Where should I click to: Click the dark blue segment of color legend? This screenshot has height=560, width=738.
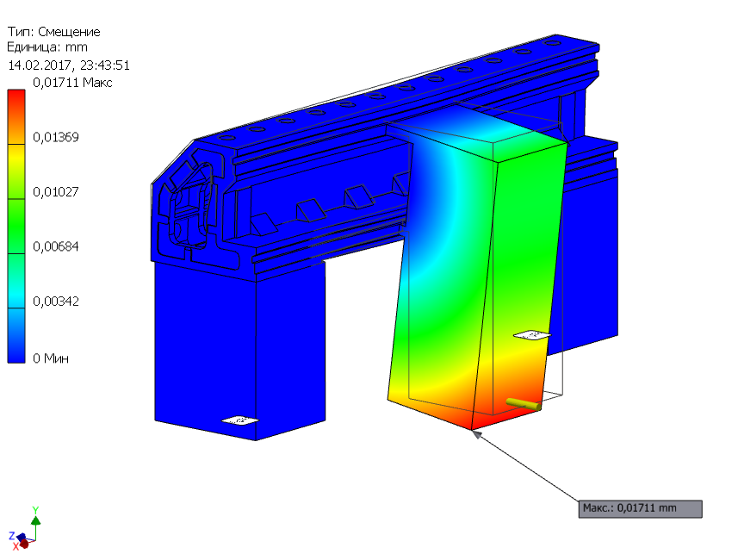[x=16, y=335]
